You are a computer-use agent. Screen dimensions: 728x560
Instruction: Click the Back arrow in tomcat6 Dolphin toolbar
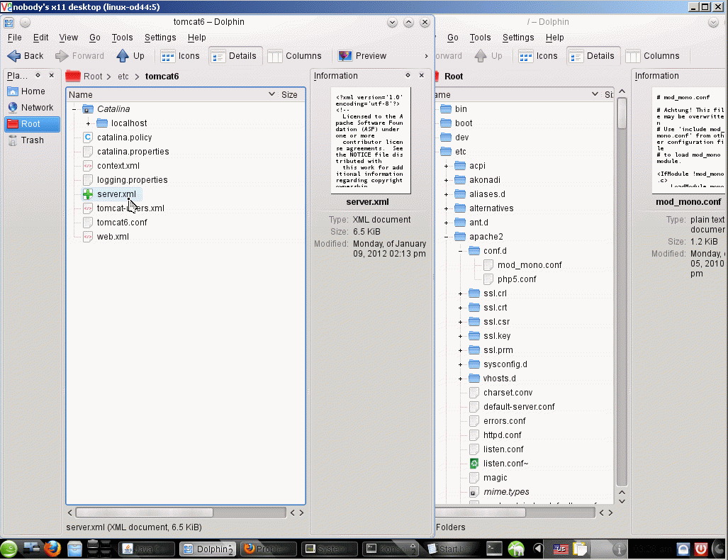25,56
